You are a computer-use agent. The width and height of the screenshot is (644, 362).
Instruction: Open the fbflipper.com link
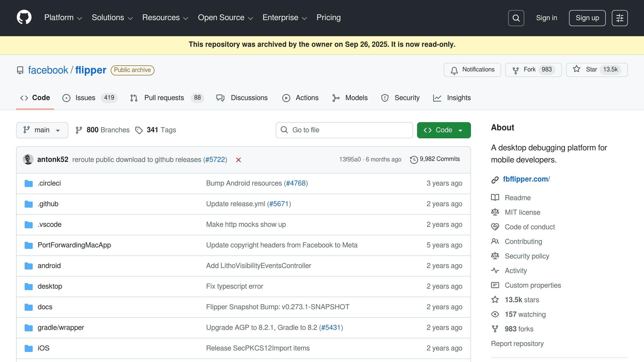click(x=526, y=179)
